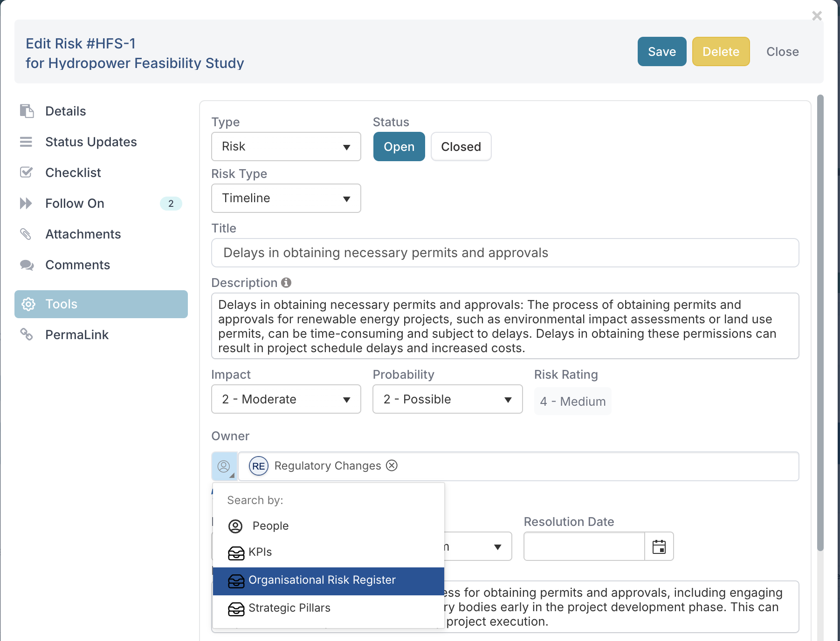Click the Checklist checkmark icon
The width and height of the screenshot is (840, 641).
[x=27, y=172]
